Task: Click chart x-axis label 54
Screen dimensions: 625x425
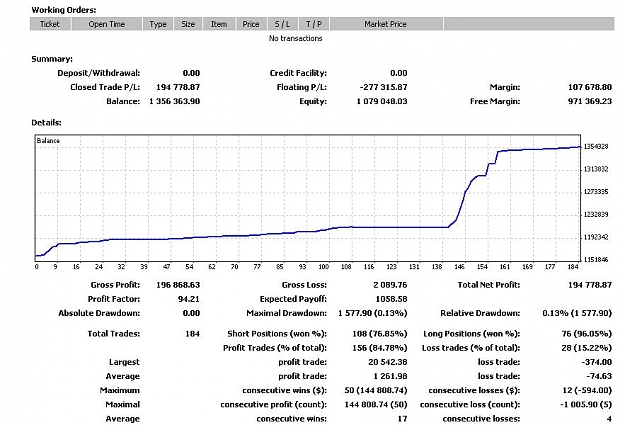Action: [x=189, y=267]
